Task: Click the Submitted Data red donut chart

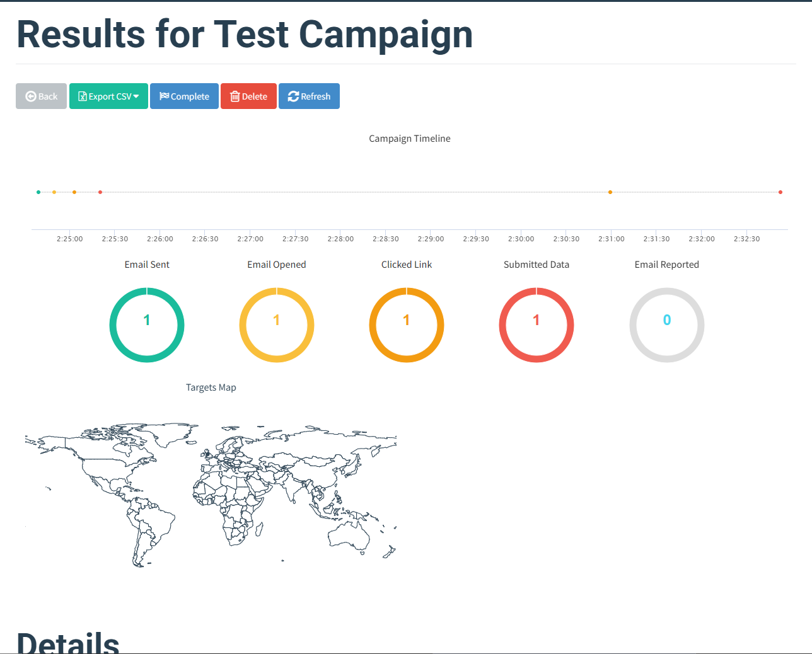Action: [x=536, y=325]
